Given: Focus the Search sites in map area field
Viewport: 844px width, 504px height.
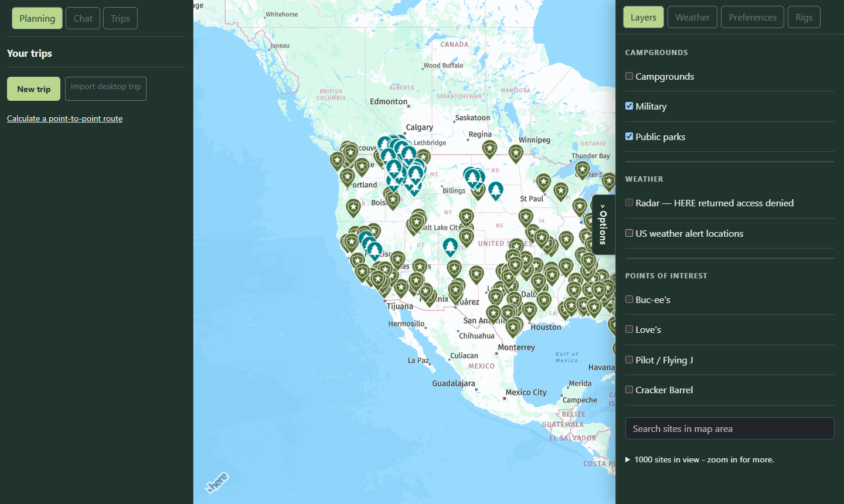Looking at the screenshot, I should click(730, 428).
